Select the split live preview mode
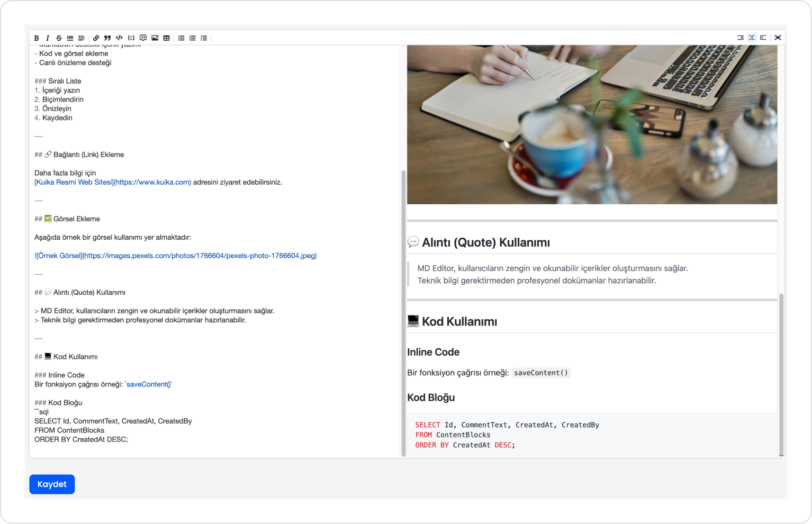 [752, 38]
